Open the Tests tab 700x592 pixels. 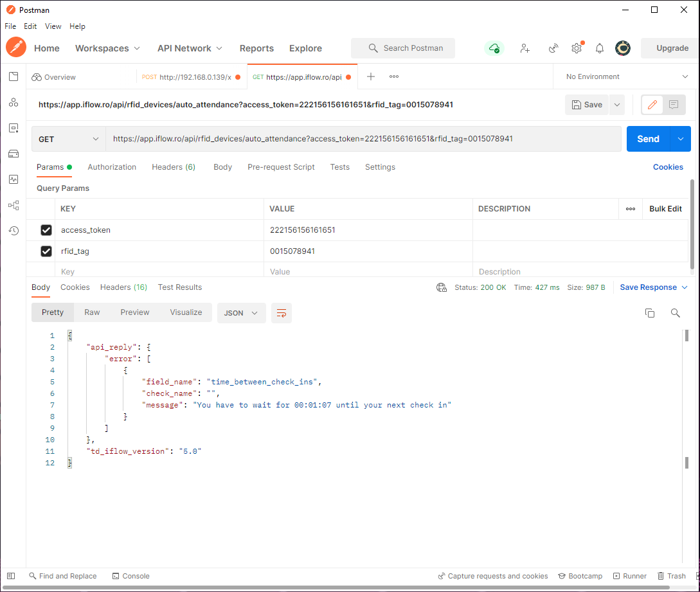340,167
